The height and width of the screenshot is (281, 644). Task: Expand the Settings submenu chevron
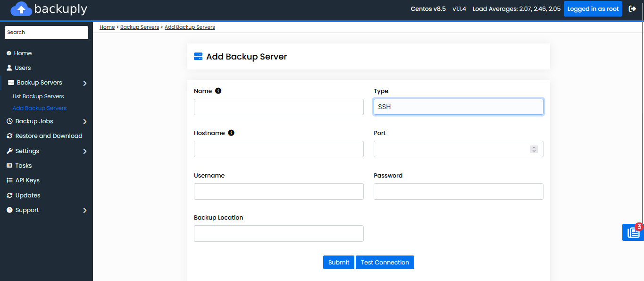[x=85, y=152]
